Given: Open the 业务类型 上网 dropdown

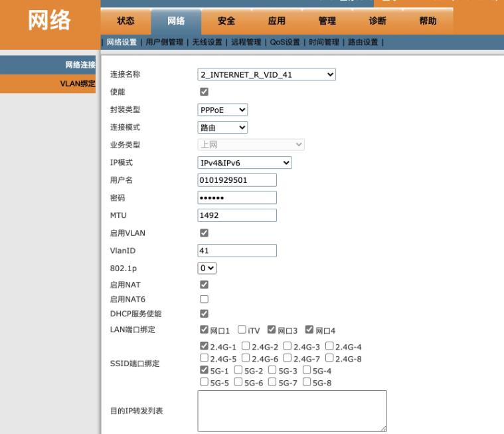Looking at the screenshot, I should 251,145.
